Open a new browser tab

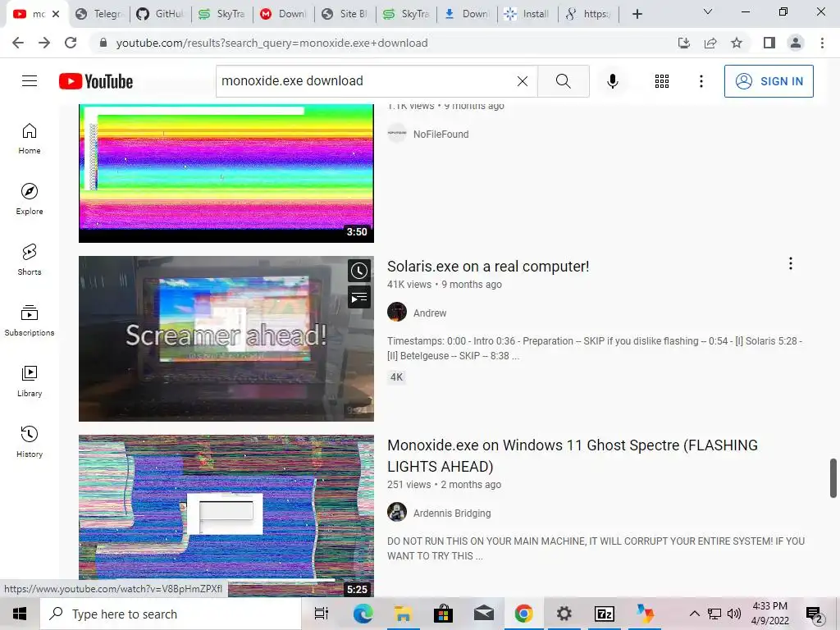coord(637,14)
